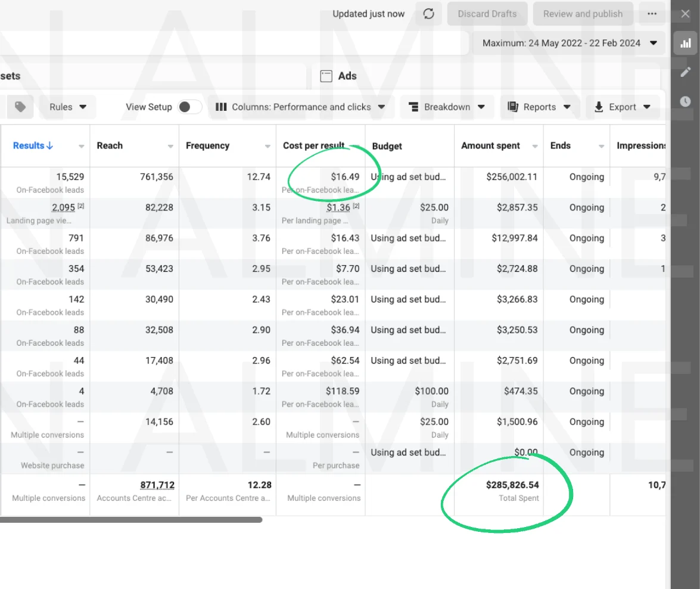Click the Export download arrow icon
The image size is (700, 589).
(x=599, y=107)
